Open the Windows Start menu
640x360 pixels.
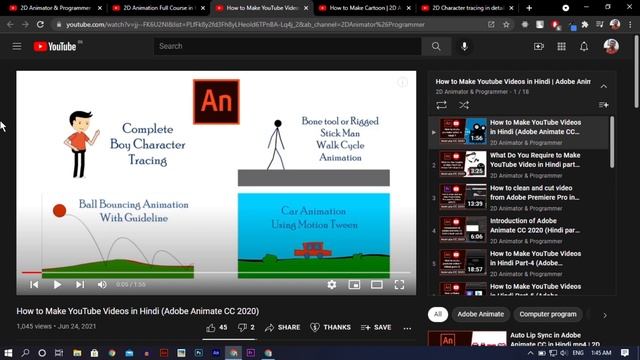(8, 353)
